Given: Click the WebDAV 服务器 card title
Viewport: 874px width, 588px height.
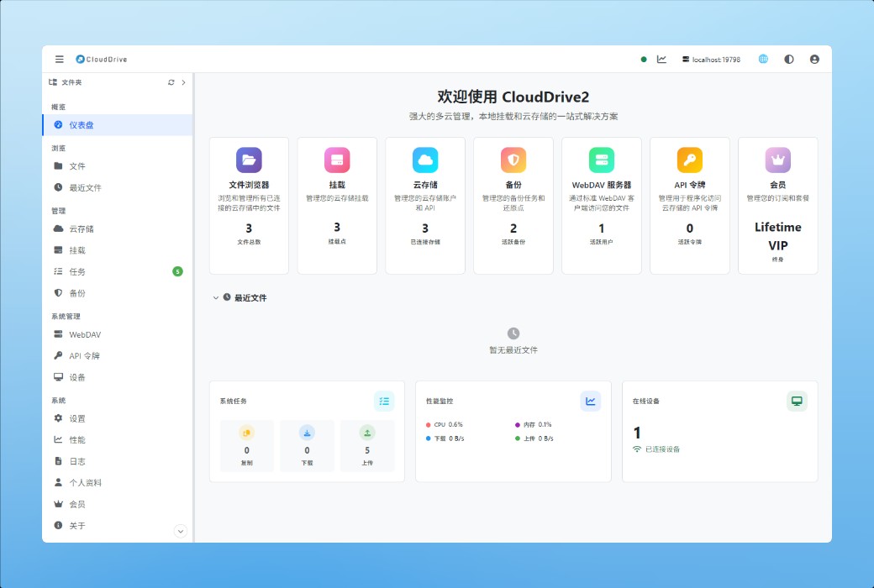Looking at the screenshot, I should [x=602, y=185].
